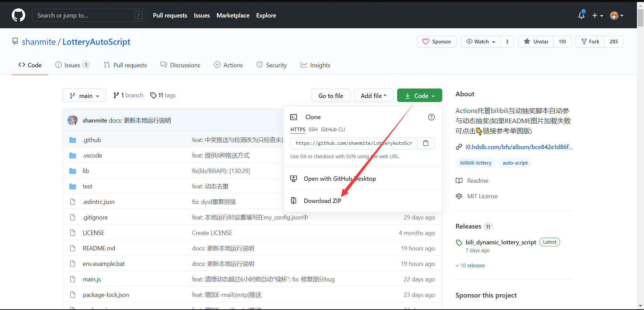The height and width of the screenshot is (310, 644).
Task: Open the notifications bell
Action: [581, 15]
